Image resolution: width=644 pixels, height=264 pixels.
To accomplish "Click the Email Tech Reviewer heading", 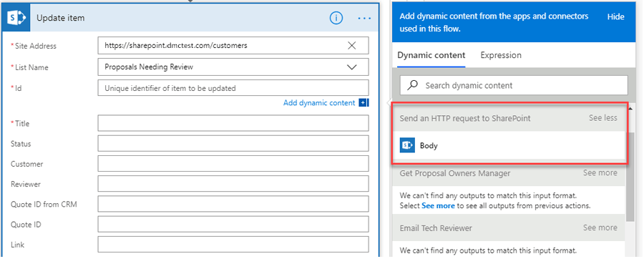I will [436, 228].
